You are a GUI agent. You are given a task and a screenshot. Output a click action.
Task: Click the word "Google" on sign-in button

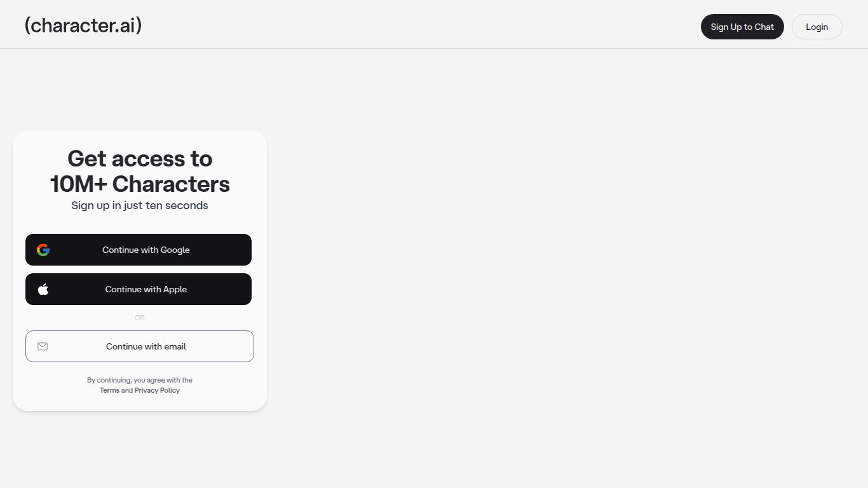point(175,250)
